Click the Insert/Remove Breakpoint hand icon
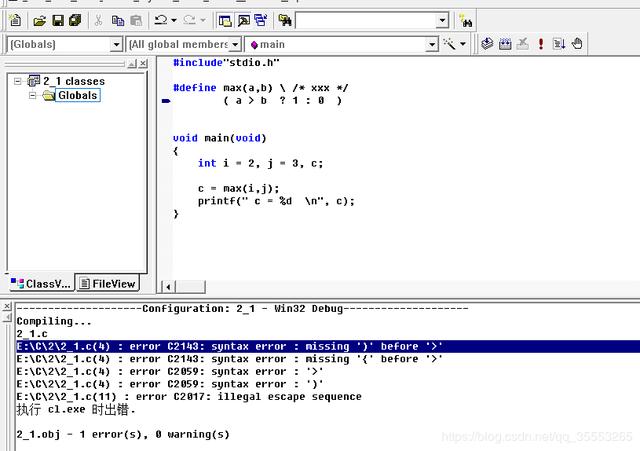Viewport: 640px width, 451px height. 577,44
